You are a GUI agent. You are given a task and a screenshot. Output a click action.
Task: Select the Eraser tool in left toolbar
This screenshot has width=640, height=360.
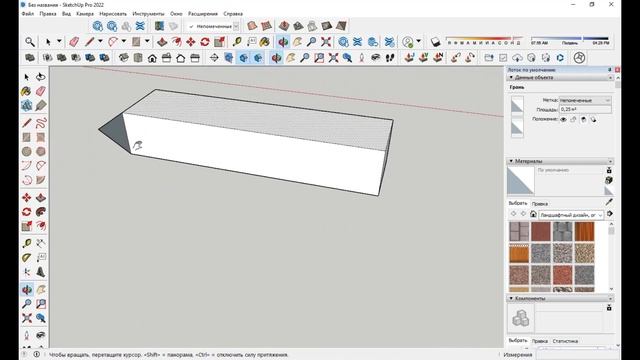click(x=40, y=91)
